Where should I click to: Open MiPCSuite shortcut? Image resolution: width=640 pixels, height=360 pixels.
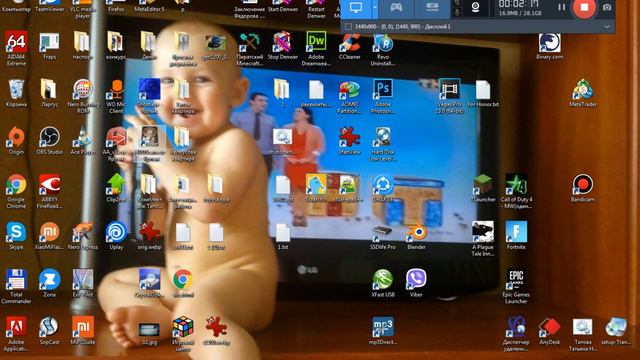point(83,331)
